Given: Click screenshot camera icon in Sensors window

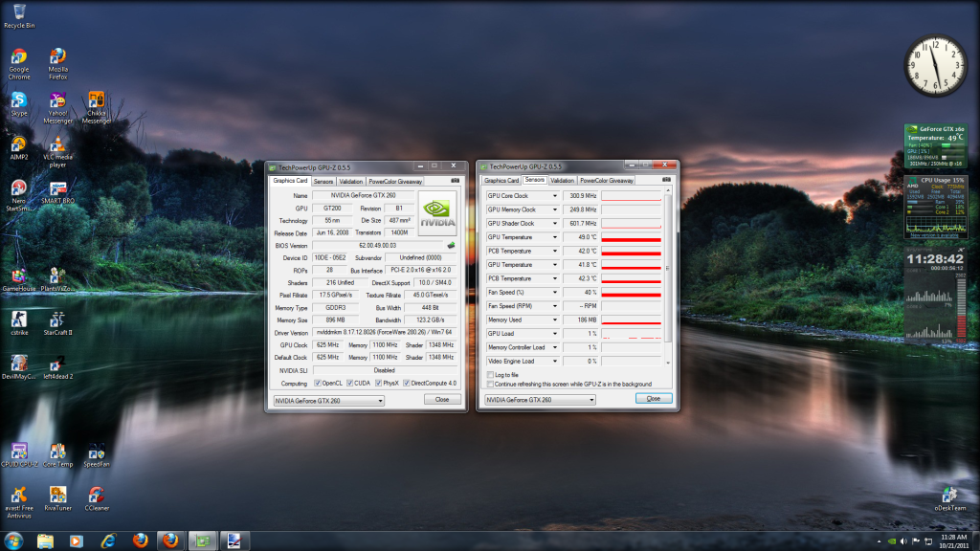Looking at the screenshot, I should 666,180.
